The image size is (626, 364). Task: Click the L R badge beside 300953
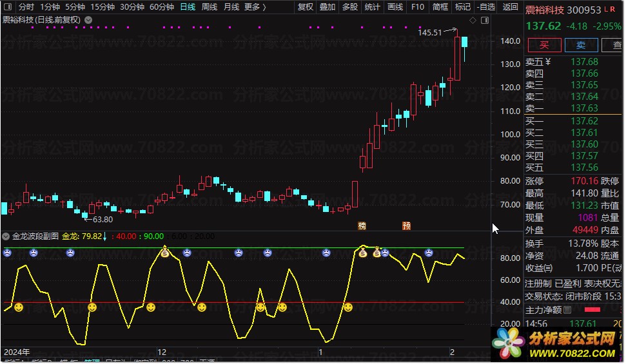610,9
